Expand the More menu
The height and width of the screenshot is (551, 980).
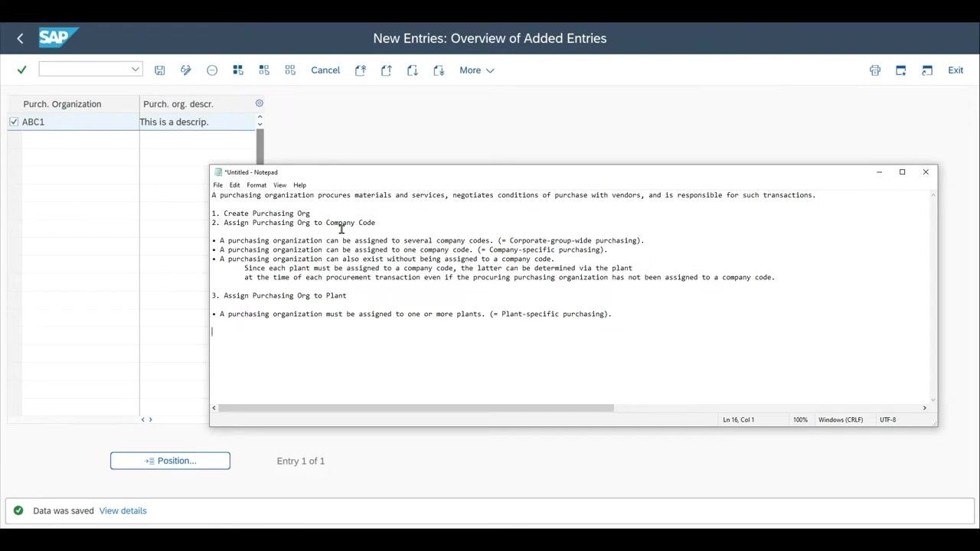coord(476,70)
